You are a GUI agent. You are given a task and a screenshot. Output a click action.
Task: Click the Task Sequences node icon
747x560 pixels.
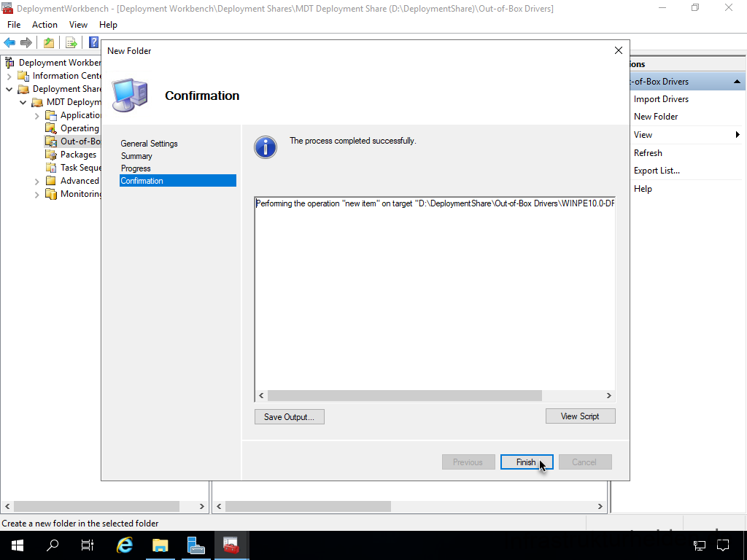(51, 168)
